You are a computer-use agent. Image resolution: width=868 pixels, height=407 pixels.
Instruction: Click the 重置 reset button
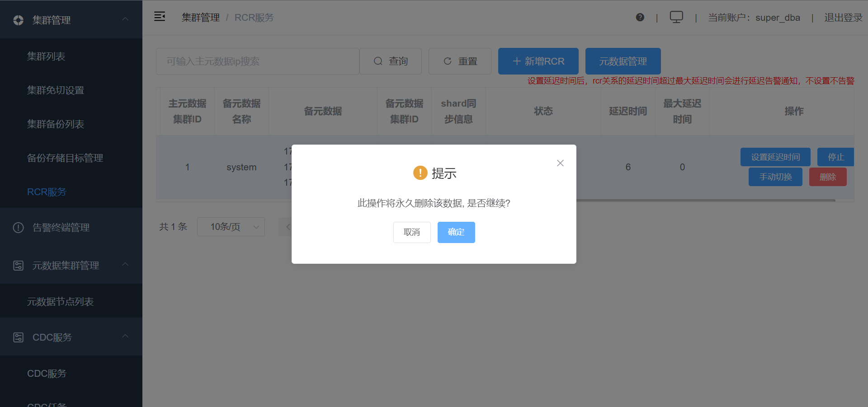pyautogui.click(x=460, y=61)
